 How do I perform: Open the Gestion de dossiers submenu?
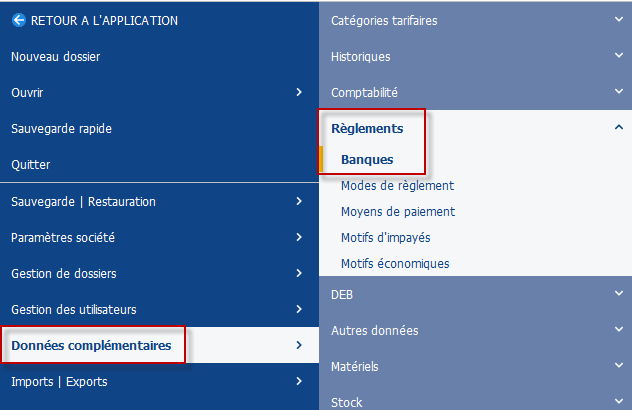pyautogui.click(x=159, y=273)
